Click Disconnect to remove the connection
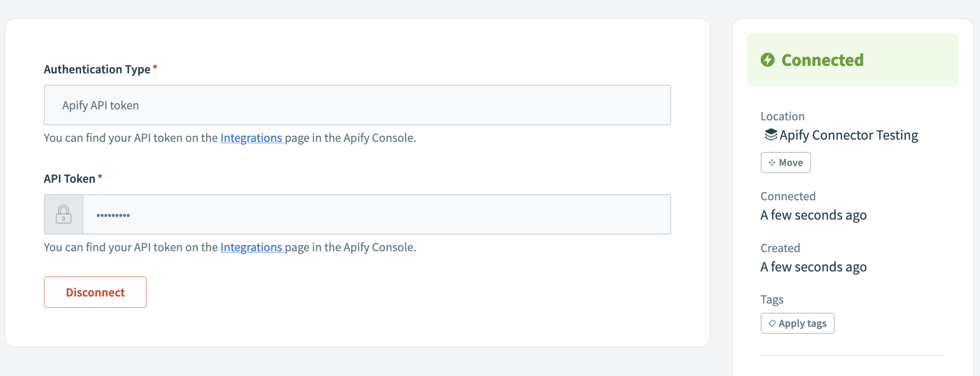The height and width of the screenshot is (376, 980). click(95, 292)
